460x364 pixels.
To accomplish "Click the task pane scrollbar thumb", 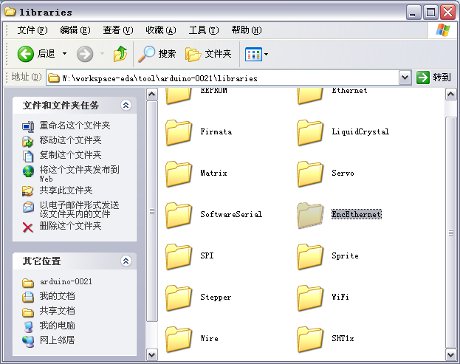I will pos(152,211).
